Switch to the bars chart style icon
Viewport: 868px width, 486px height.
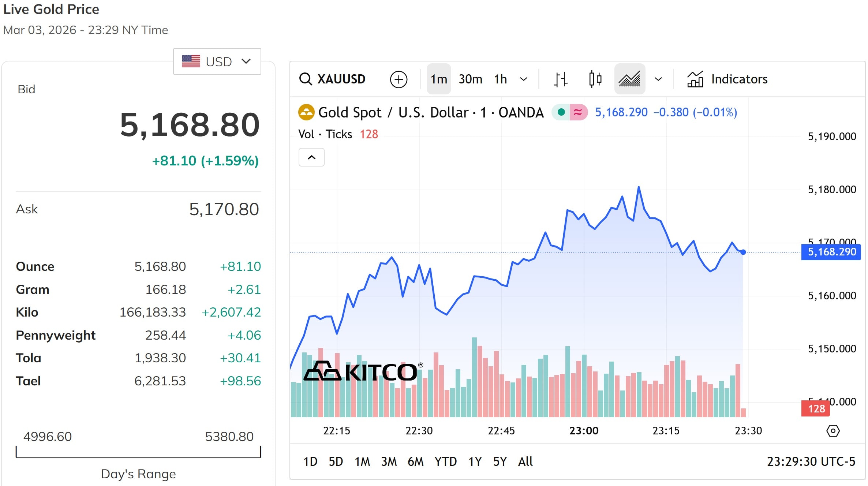(x=560, y=79)
